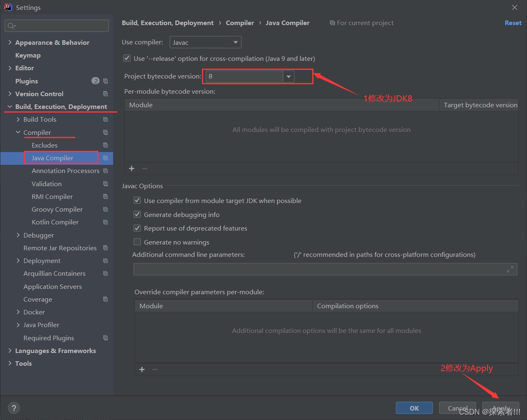The image size is (527, 420).
Task: Click the project-level icon beside Build Tools
Action: pos(106,119)
